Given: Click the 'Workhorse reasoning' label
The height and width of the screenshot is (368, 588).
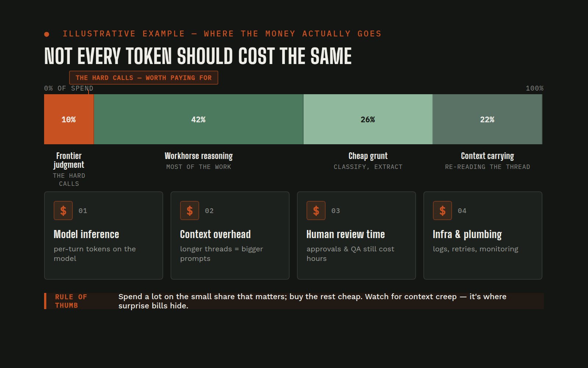Looking at the screenshot, I should click(x=198, y=156).
